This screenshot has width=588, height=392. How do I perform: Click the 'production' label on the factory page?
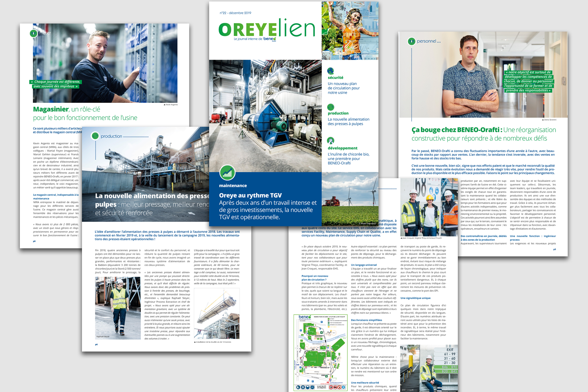(111, 136)
